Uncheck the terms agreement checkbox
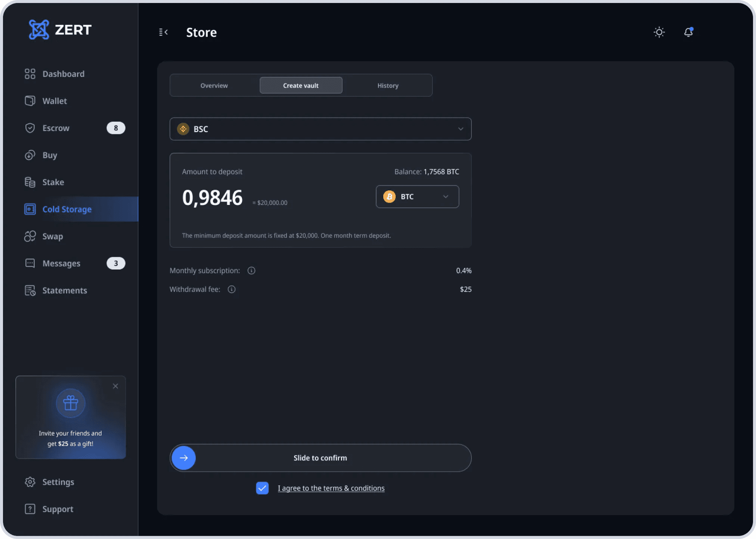 click(262, 488)
